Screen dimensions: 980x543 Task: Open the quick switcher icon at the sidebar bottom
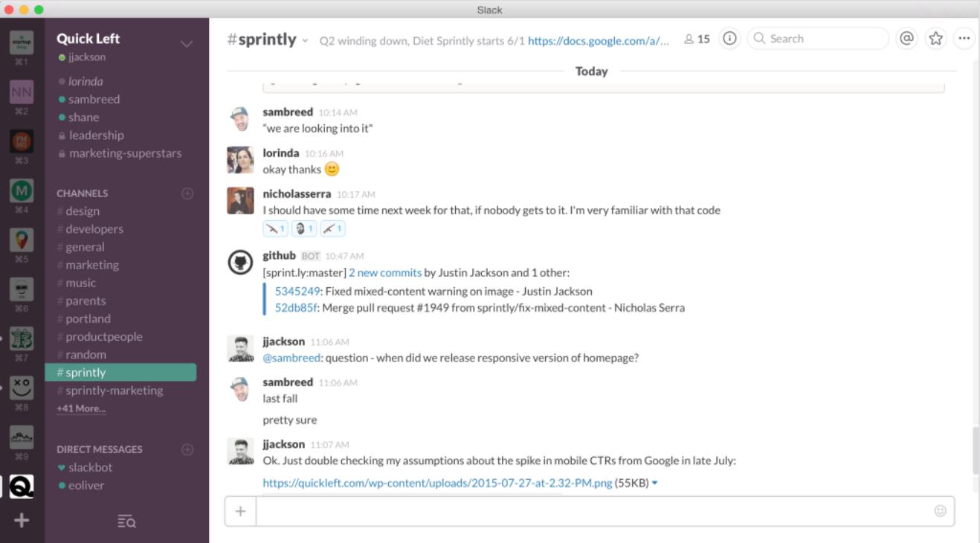(126, 521)
